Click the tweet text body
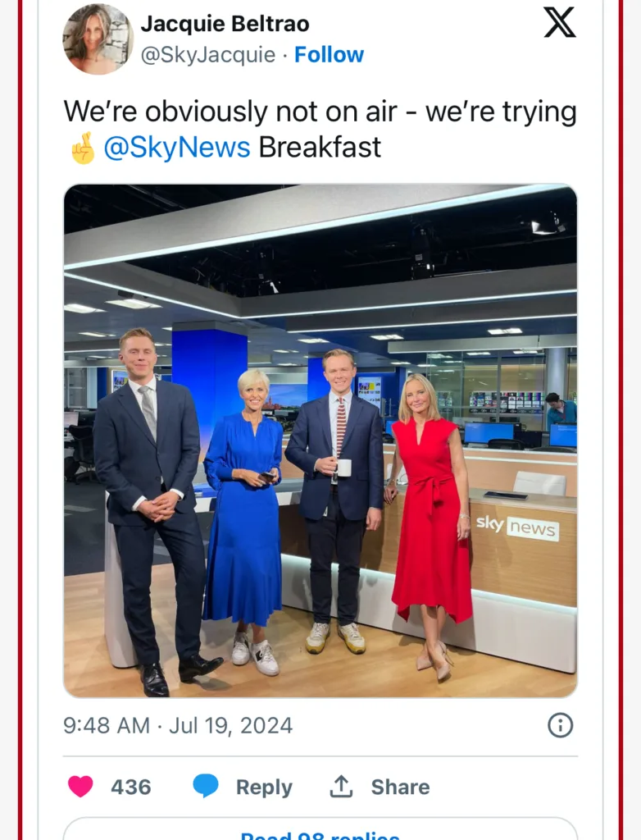 (x=320, y=129)
